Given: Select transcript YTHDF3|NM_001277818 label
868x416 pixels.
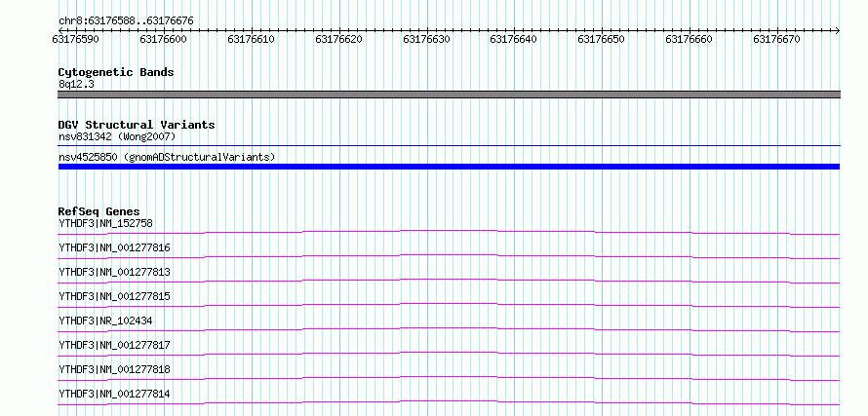Looking at the screenshot, I should [114, 369].
